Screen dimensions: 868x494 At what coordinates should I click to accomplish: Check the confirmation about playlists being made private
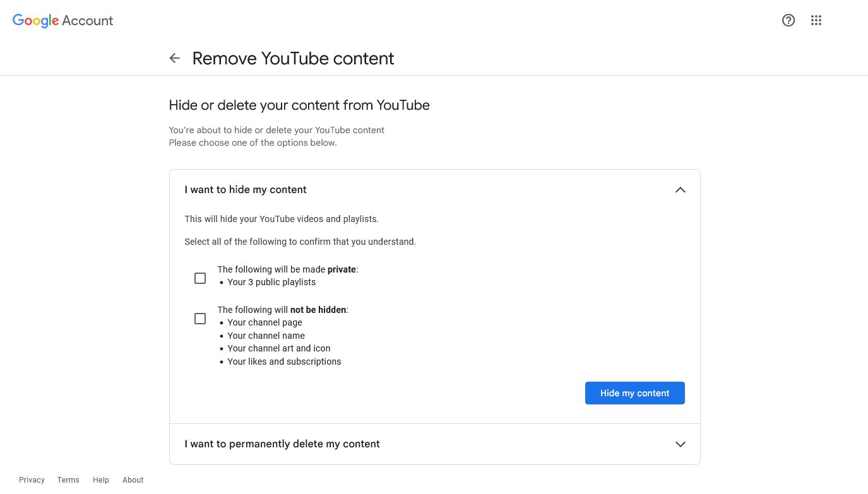point(200,278)
